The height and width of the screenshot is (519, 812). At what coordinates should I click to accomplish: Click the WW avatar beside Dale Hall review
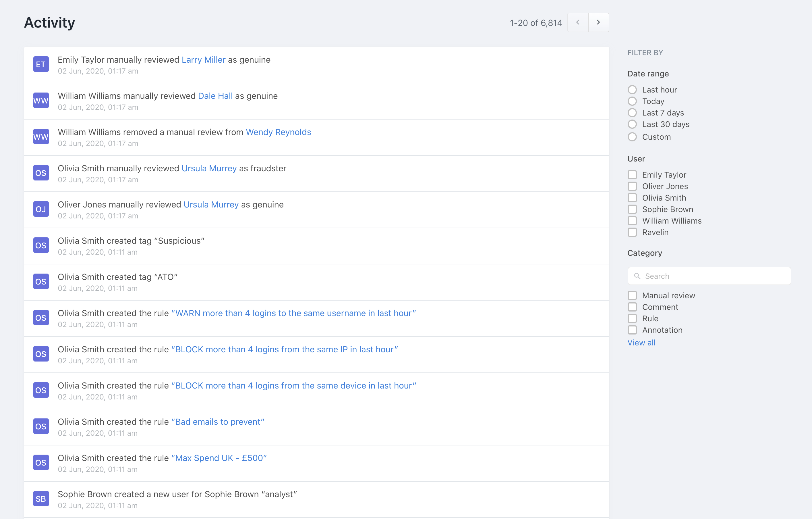click(x=41, y=101)
